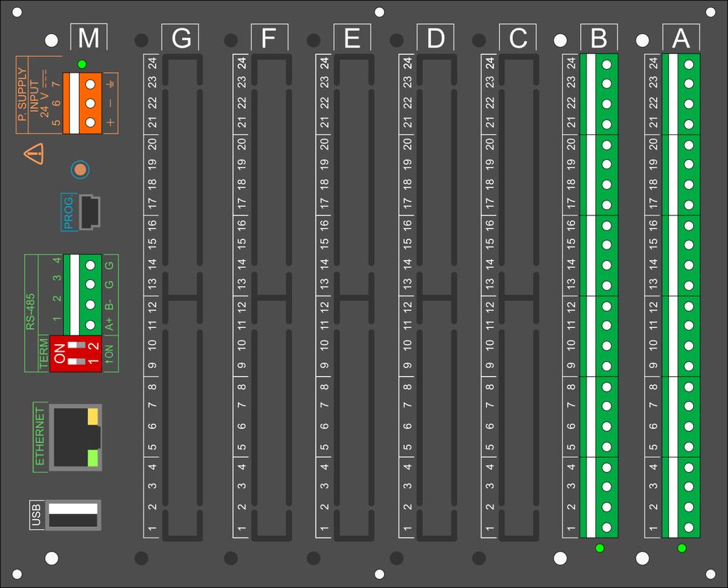Viewport: 728px width, 588px height.
Task: Select slot label B
Action: coord(599,37)
